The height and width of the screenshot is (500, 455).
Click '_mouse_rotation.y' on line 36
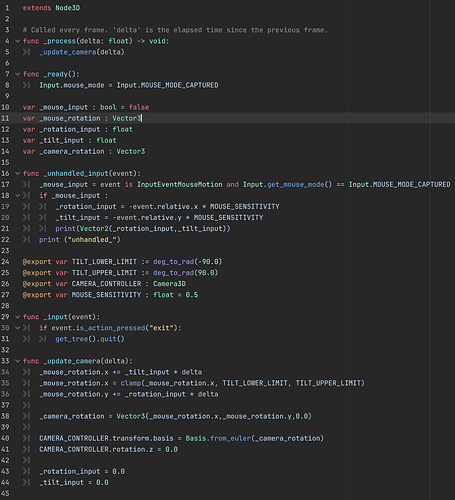click(x=74, y=394)
